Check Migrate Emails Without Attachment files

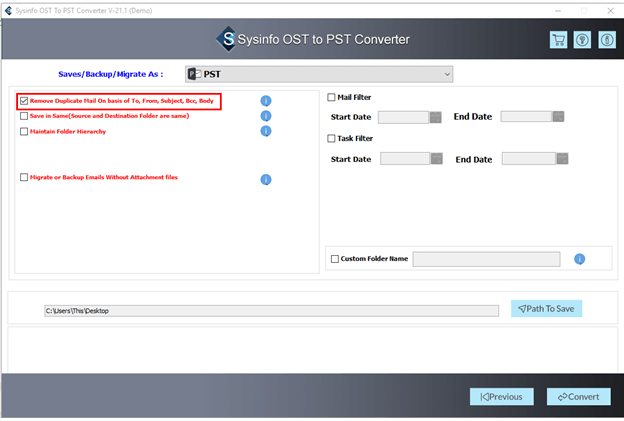click(24, 177)
